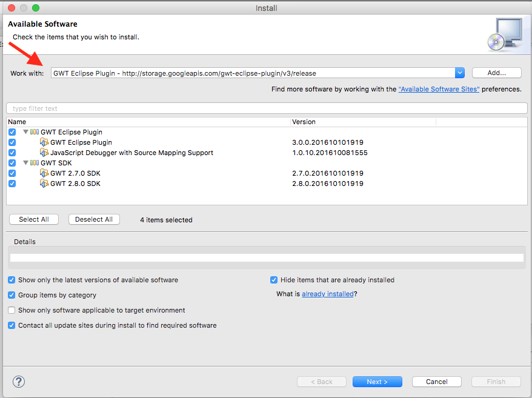Click the help question mark icon

(x=19, y=382)
